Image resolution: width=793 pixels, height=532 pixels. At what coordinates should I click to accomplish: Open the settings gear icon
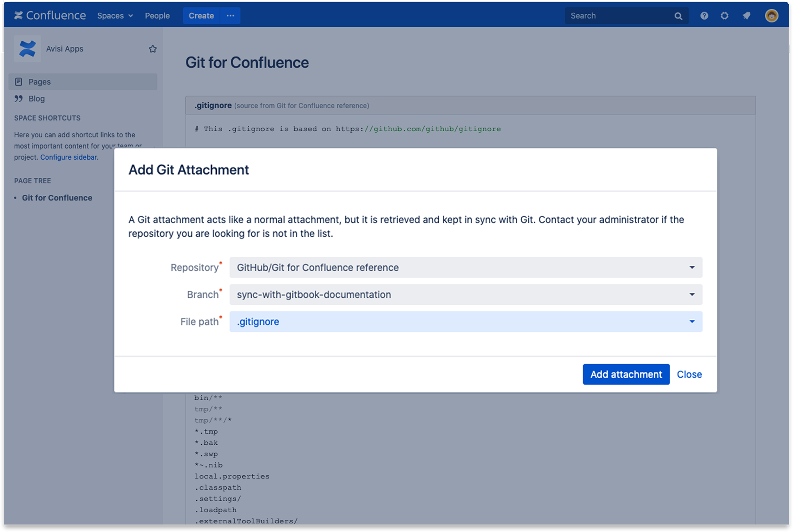(x=725, y=16)
